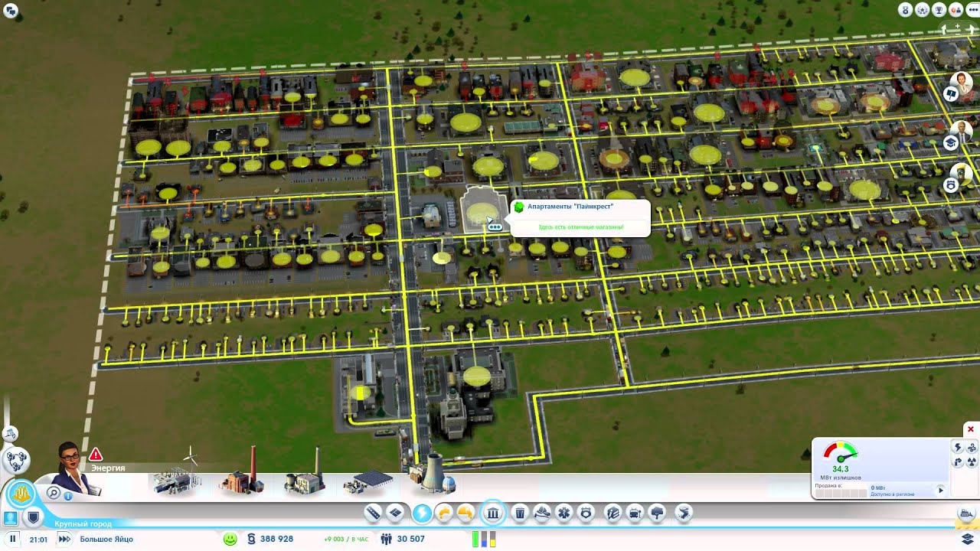Increase game speed with fast-forward button

point(65,539)
